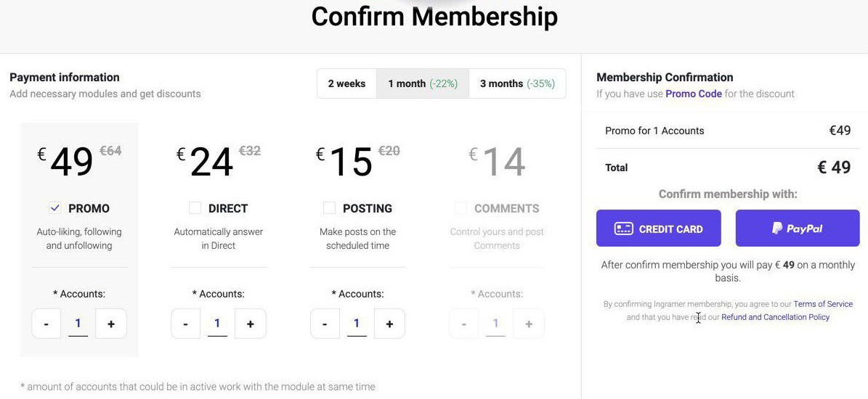The image size is (868, 399).
Task: Increase POSTING accounts with plus button
Action: [390, 324]
